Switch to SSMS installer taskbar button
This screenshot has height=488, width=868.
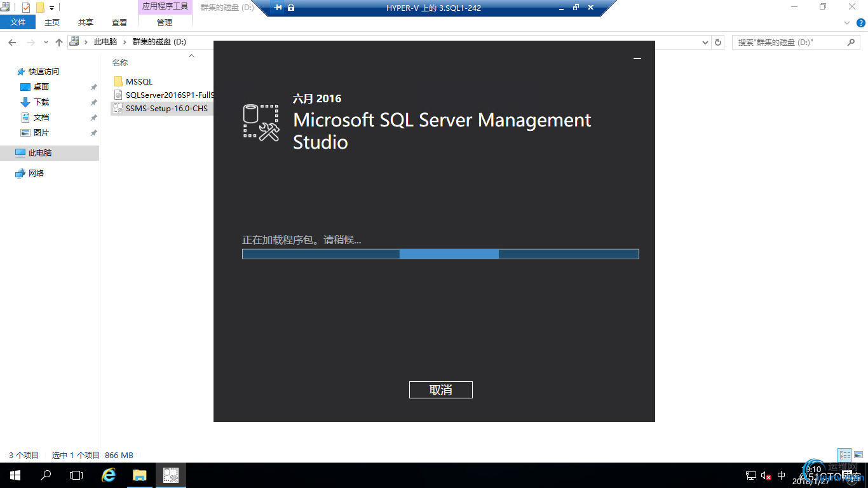(x=171, y=475)
